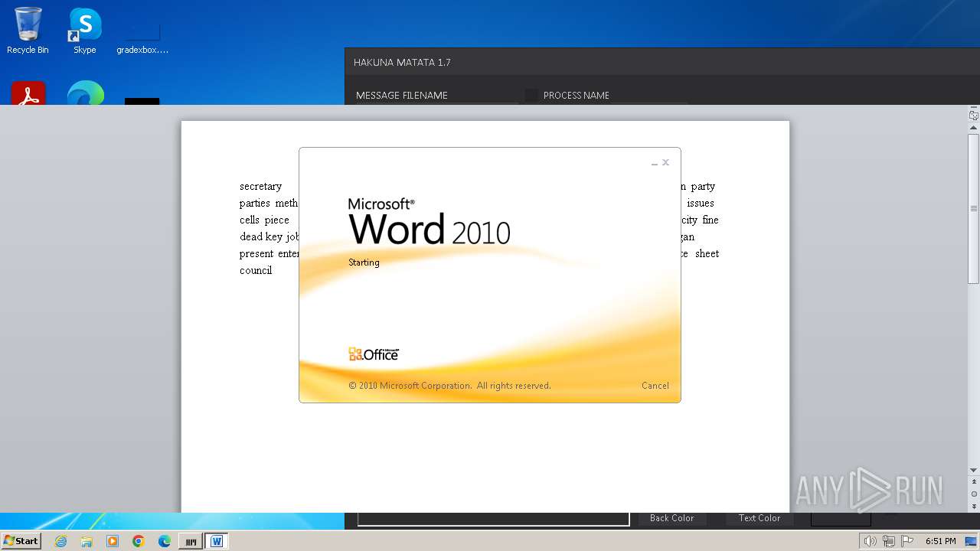Click the Previous Page double-arrow button

(974, 482)
